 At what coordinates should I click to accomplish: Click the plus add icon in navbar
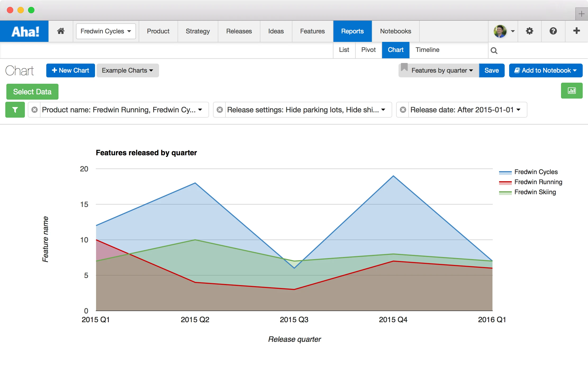point(576,31)
